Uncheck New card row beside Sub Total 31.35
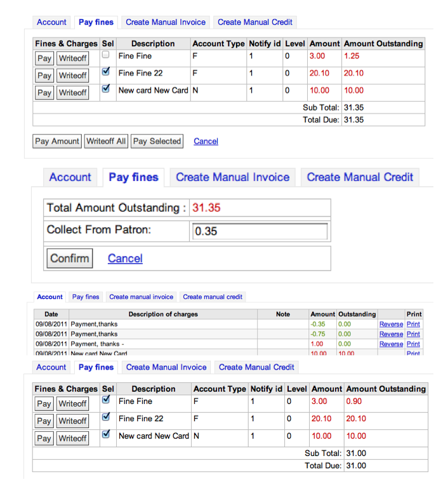This screenshot has width=448, height=491. (x=106, y=90)
